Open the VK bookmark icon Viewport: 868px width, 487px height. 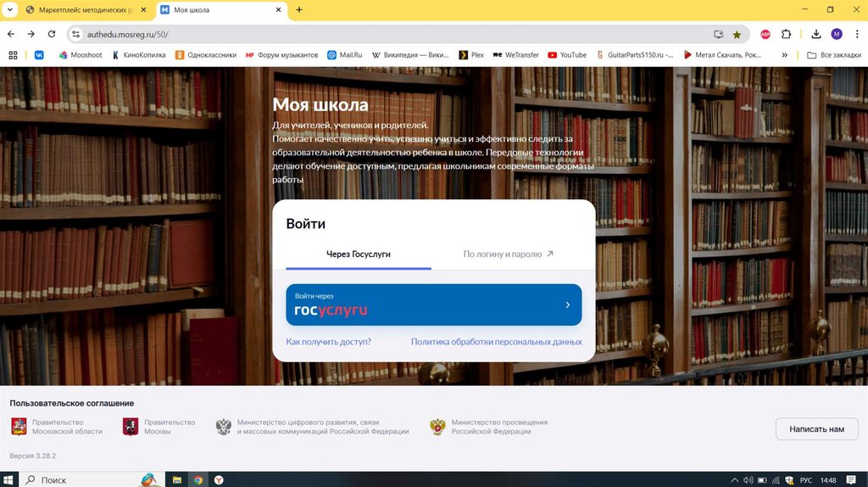(x=39, y=55)
